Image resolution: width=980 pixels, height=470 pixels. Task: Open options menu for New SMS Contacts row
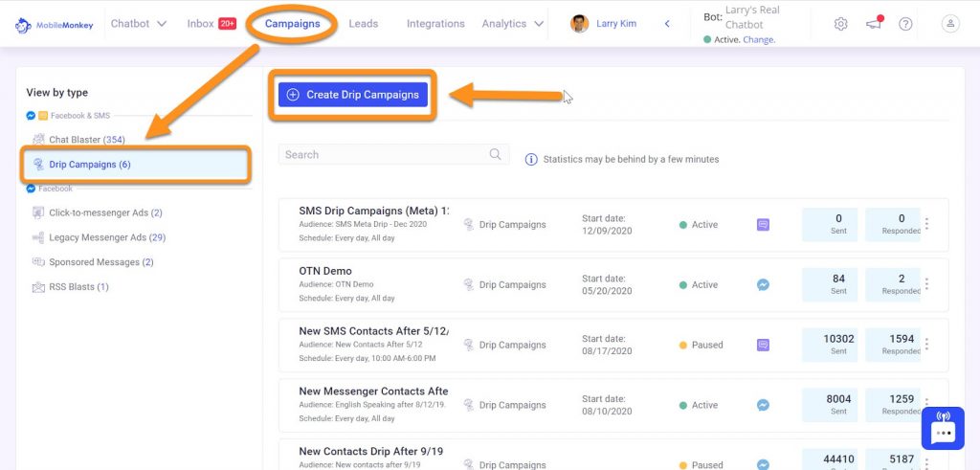[x=926, y=344]
